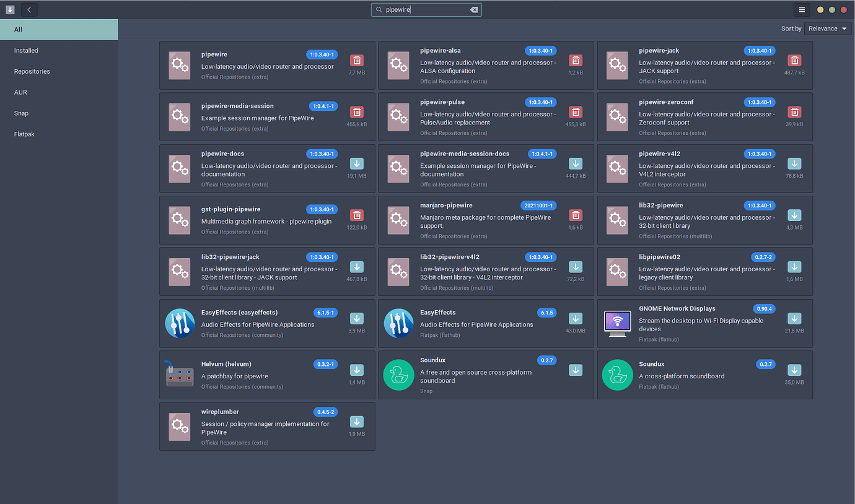Install pipewire-v4l2 using download arrow
Image resolution: width=855 pixels, height=504 pixels.
(794, 163)
